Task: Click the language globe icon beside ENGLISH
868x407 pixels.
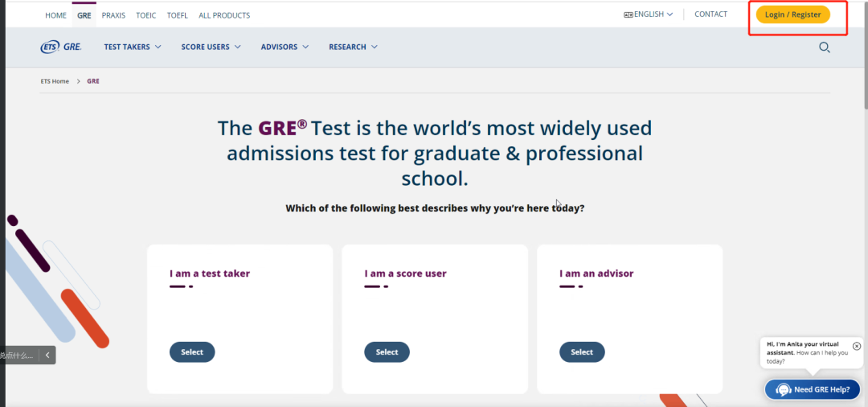Action: (628, 14)
